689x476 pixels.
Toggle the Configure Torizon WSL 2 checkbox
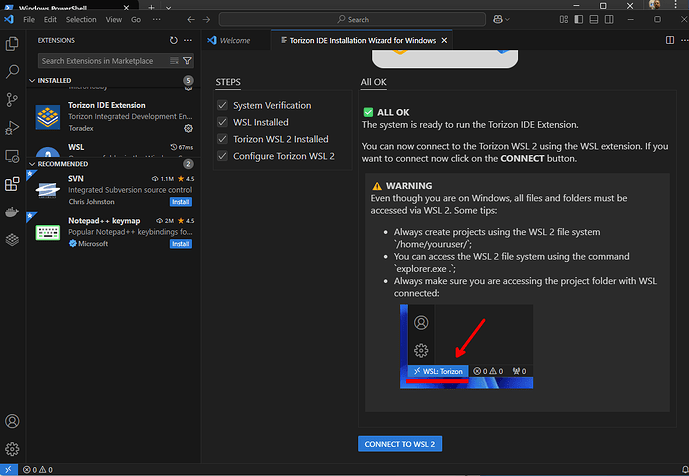[223, 156]
